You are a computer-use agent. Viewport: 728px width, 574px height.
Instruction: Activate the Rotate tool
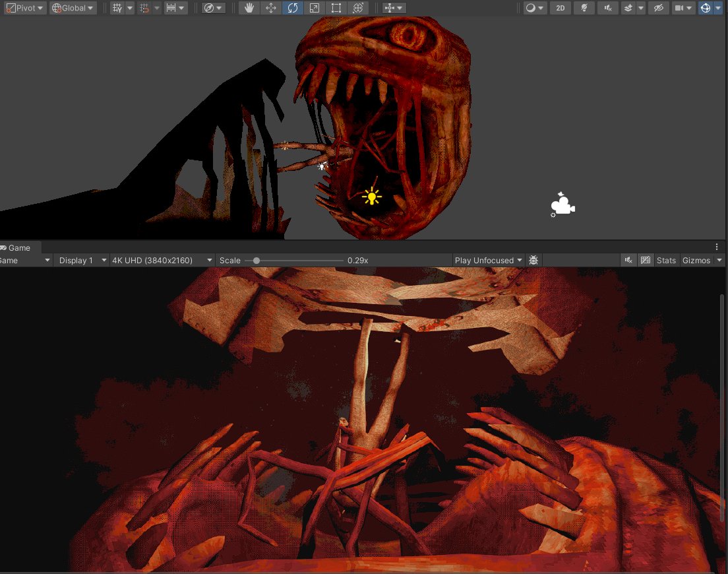pyautogui.click(x=292, y=7)
